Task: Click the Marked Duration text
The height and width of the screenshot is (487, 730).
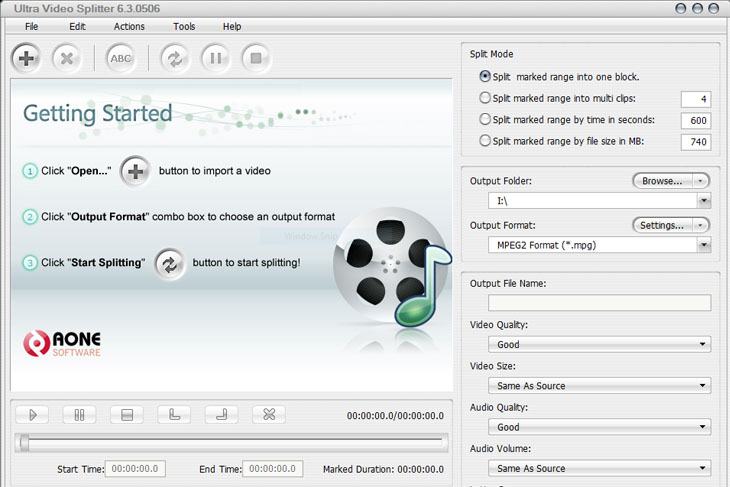Action: [x=383, y=469]
